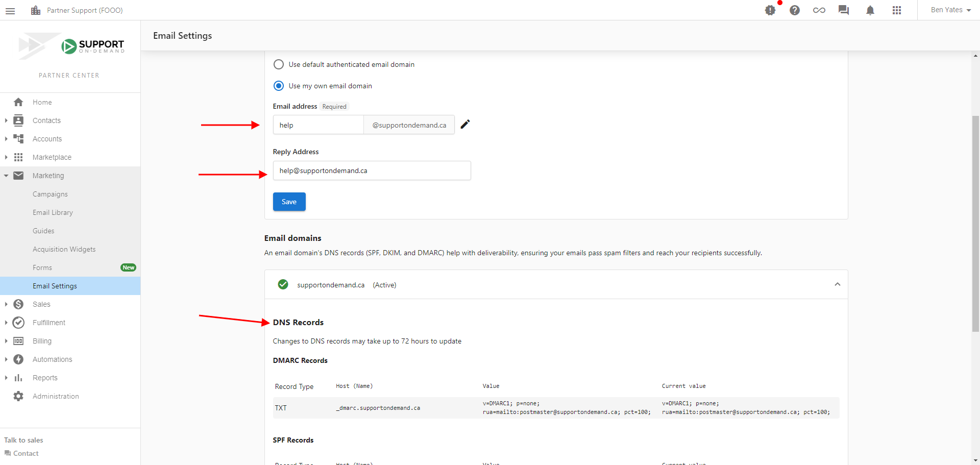Open the bug report icon with red dot
Image resolution: width=980 pixels, height=465 pixels.
point(770,10)
